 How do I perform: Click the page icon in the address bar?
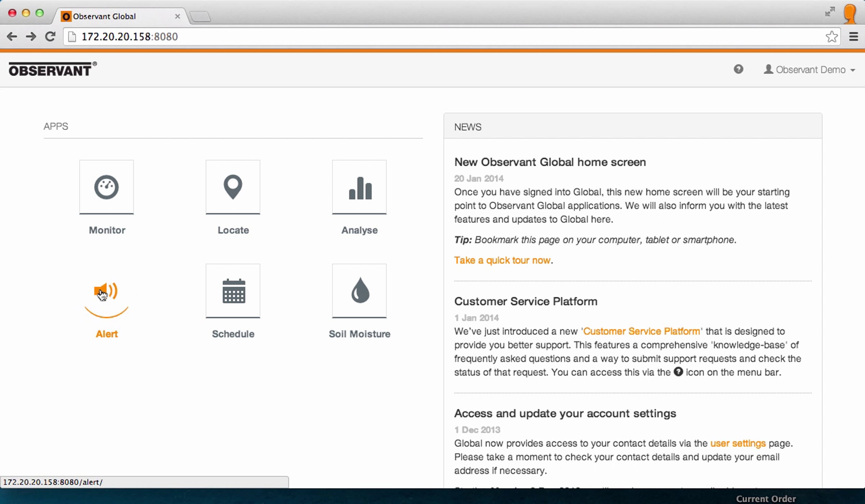72,37
